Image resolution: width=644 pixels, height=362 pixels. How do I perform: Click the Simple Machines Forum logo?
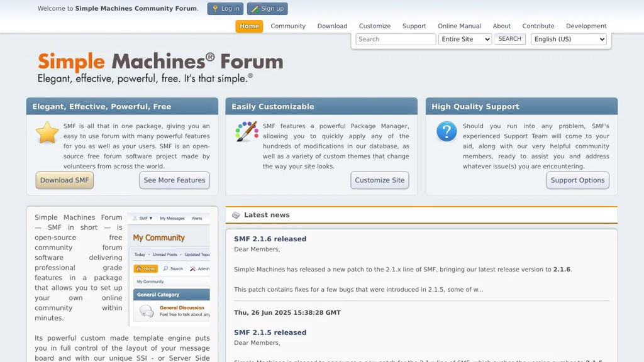(x=160, y=68)
